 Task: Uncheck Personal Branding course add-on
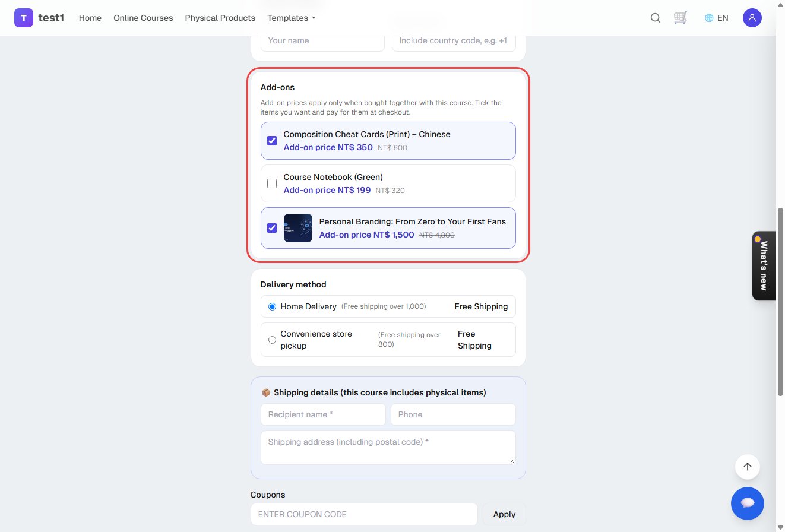272,228
